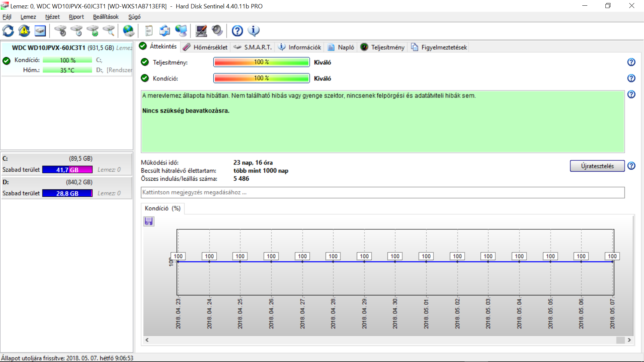Viewport: 644px width, 362px height.
Task: Click help icon next to Kondíció bar
Action: tap(631, 78)
